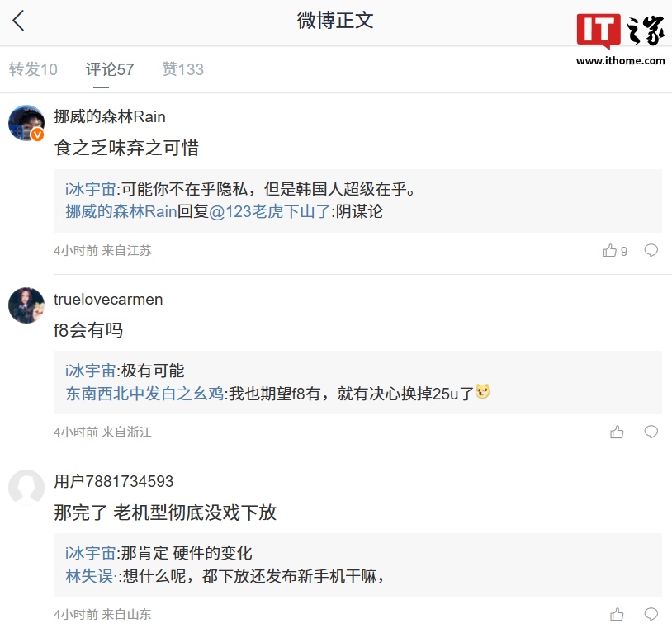Select the 评论57 tab

coord(110,69)
